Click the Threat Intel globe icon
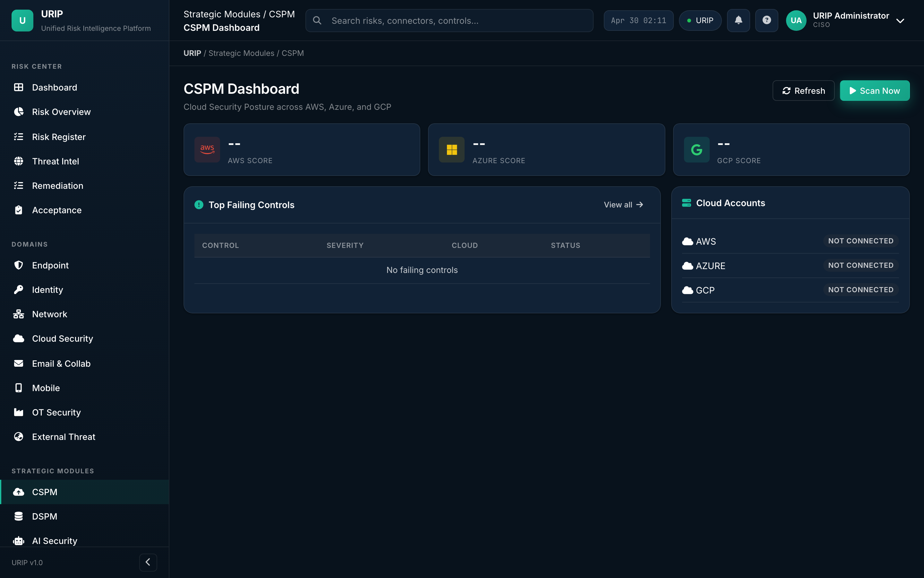Viewport: 924px width, 578px height. [18, 161]
